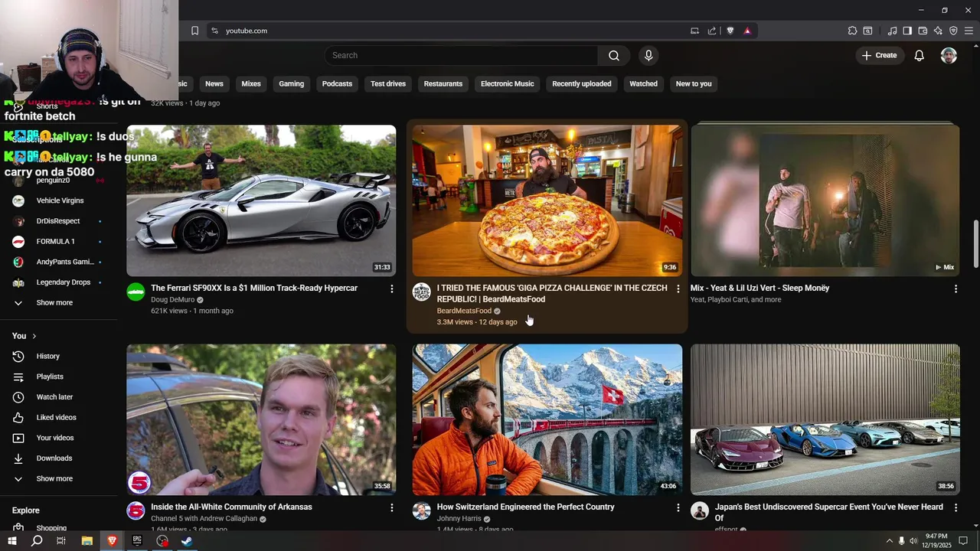
Task: Click BeardMeatsFood channel avatar
Action: tap(422, 292)
